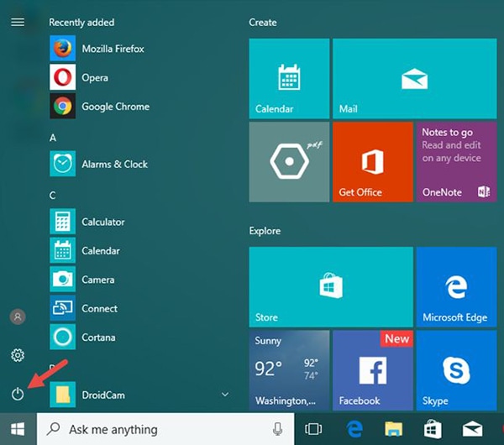Open File Explorer from the taskbar
The height and width of the screenshot is (445, 504).
click(393, 429)
